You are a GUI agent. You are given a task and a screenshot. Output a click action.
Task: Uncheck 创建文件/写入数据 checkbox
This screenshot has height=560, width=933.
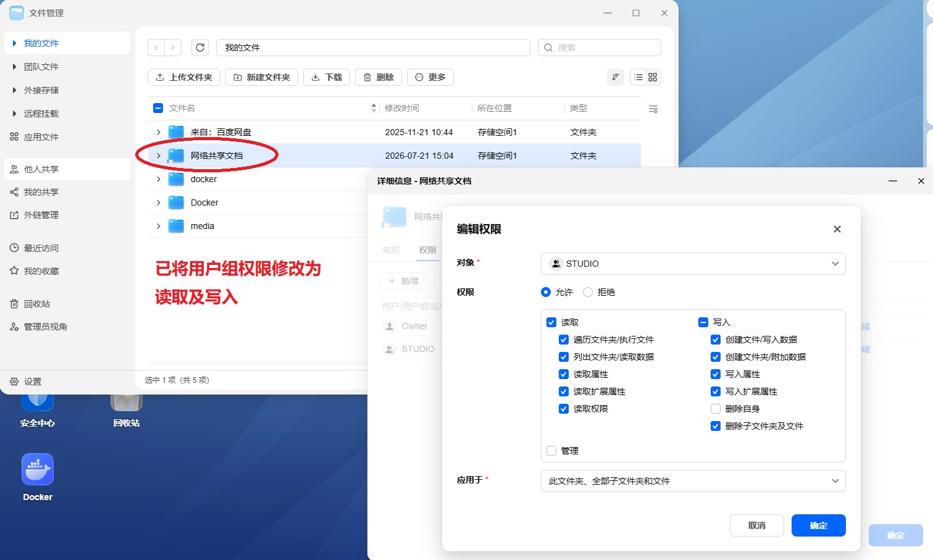pyautogui.click(x=716, y=340)
